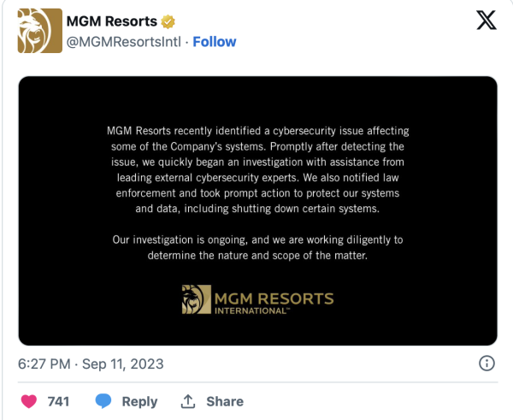This screenshot has width=513, height=420.
Task: Click the MGM Resorts lion profile avatar
Action: coord(40,31)
